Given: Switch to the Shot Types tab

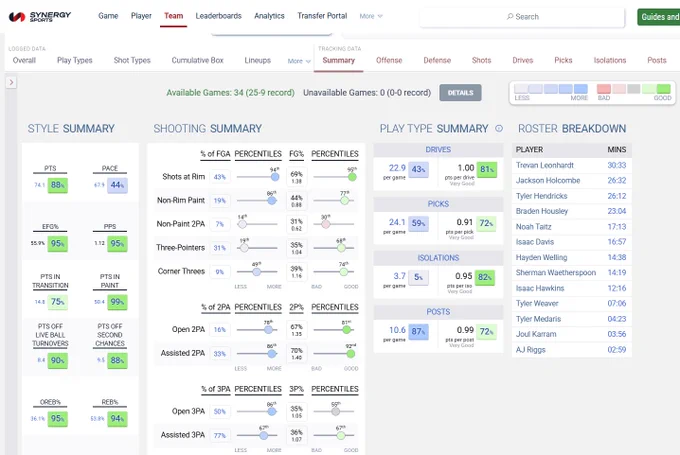Looking at the screenshot, I should click(132, 60).
